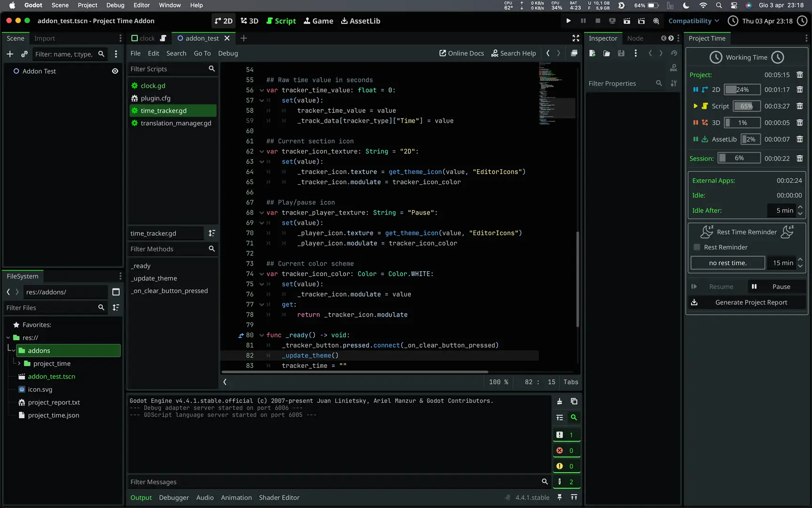Click the Script 65% progress bar
812x508 pixels.
[746, 106]
